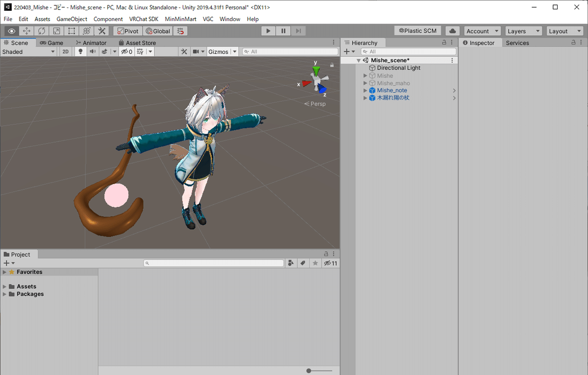Expand the 木漏れ陽の杖 object in Hierarchy
588x375 pixels.
click(x=366, y=98)
